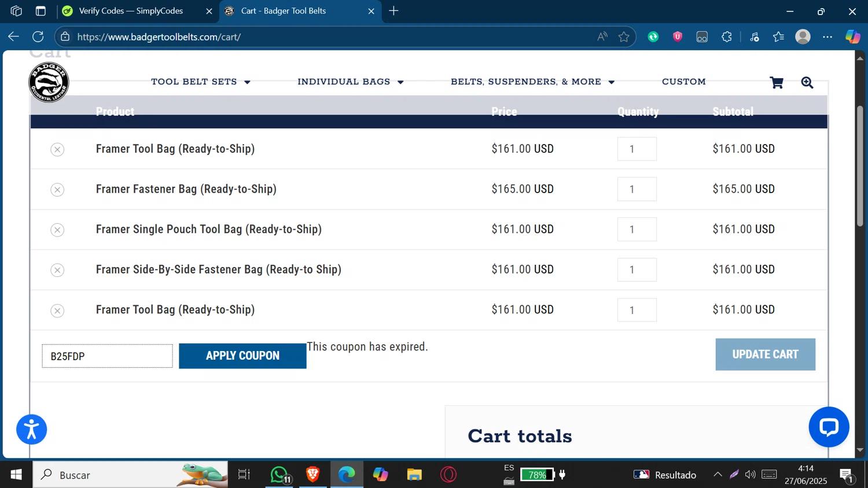The width and height of the screenshot is (868, 488).
Task: Expand the Individual Bags menu
Action: tap(351, 82)
